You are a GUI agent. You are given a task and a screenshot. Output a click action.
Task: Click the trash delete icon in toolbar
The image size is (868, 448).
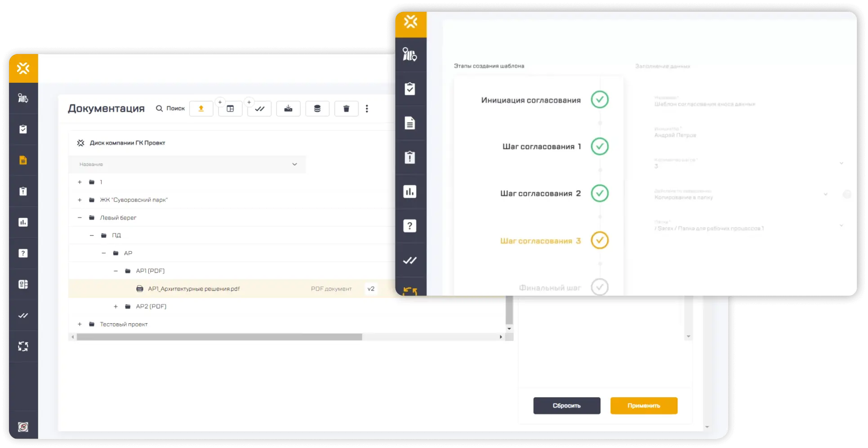(x=346, y=109)
